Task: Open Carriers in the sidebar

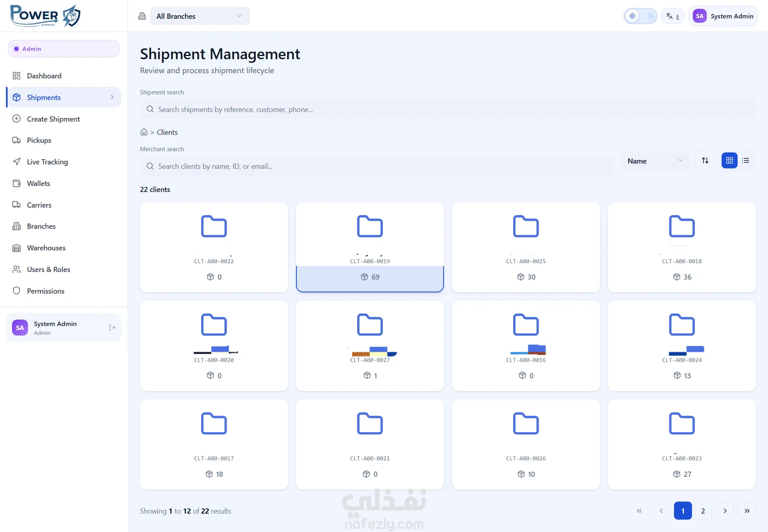Action: click(64, 205)
